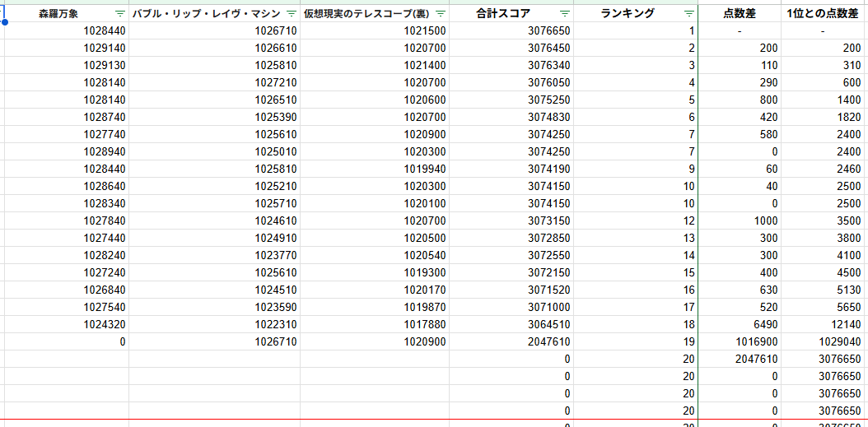
Task: Select cell with value 1019940
Action: pyautogui.click(x=375, y=169)
